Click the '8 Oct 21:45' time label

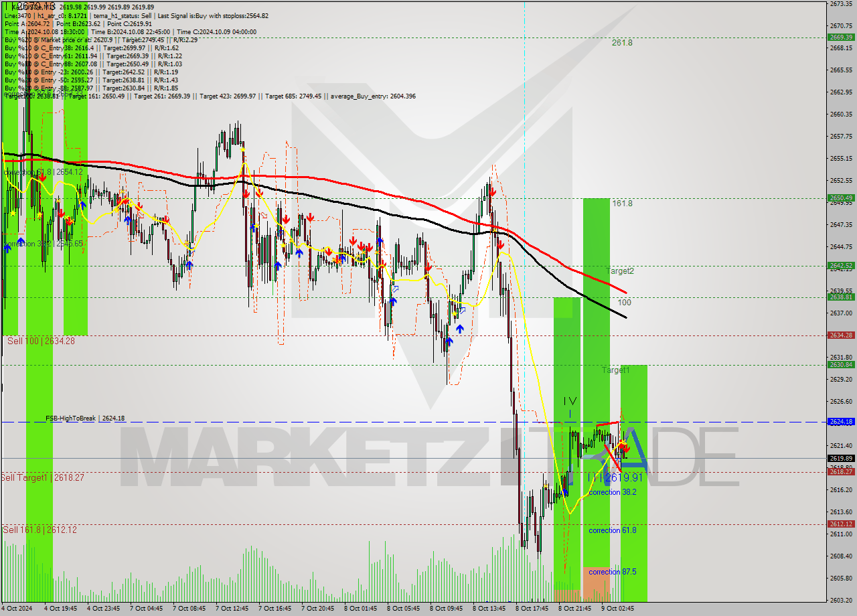[x=574, y=609]
